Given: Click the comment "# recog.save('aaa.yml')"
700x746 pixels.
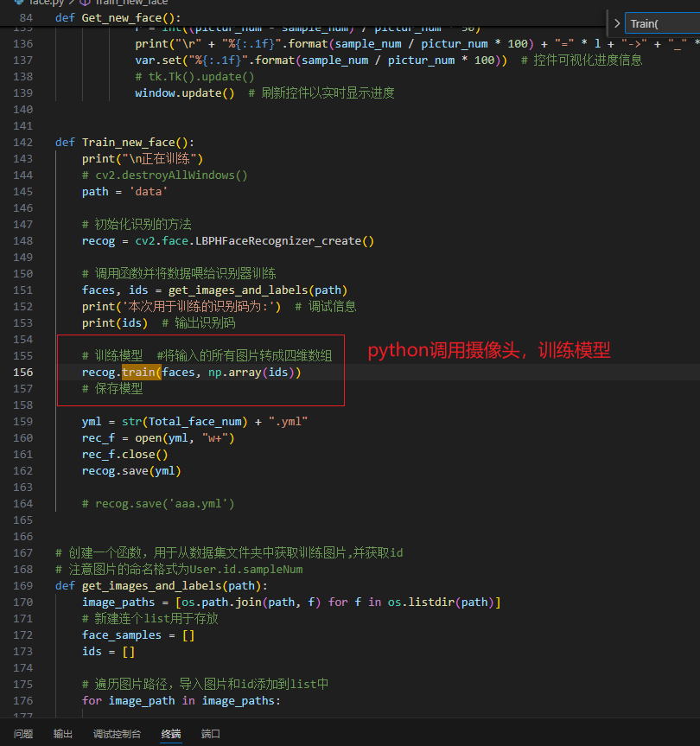Looking at the screenshot, I should tap(158, 503).
